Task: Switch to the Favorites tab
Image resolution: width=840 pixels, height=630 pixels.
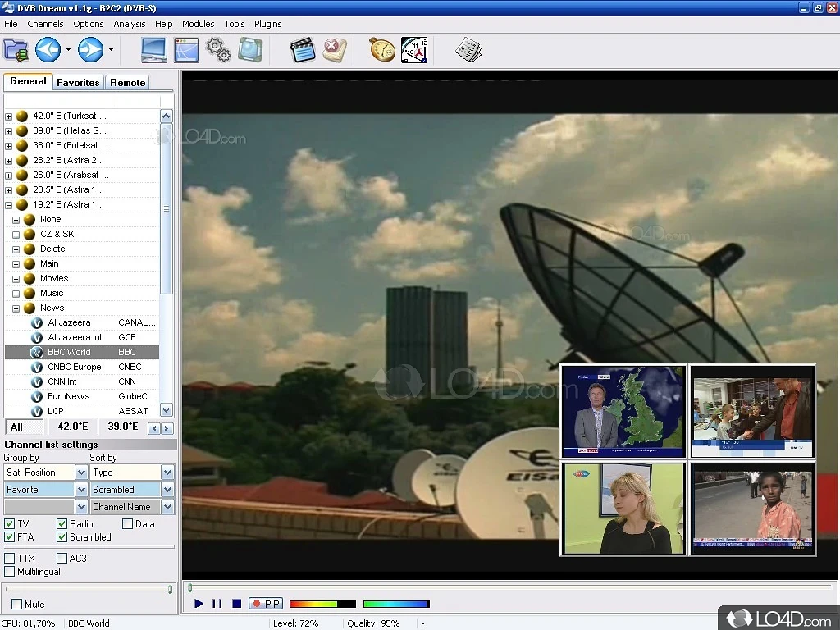Action: point(78,82)
